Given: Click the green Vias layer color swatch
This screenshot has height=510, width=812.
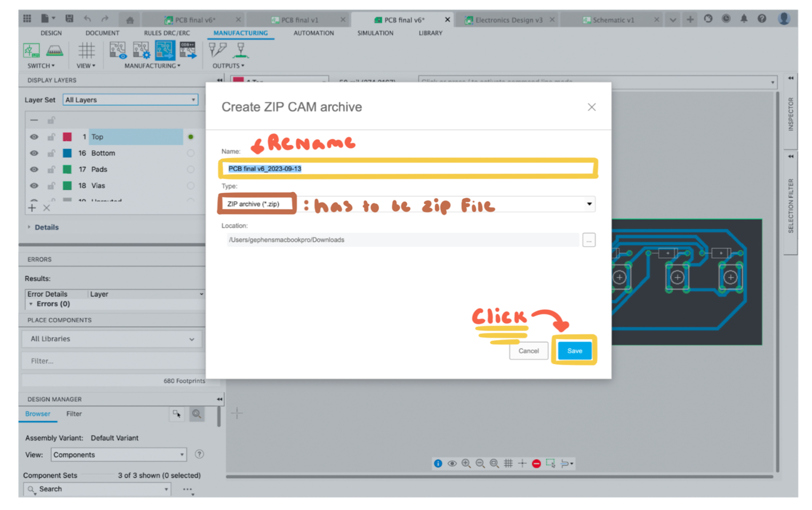Looking at the screenshot, I should (x=67, y=186).
